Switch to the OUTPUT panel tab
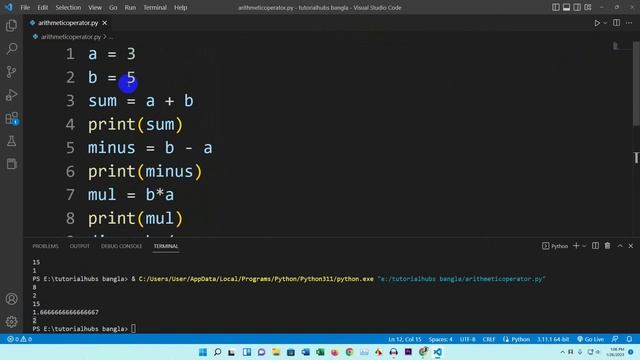This screenshot has width=640, height=360. [x=80, y=246]
